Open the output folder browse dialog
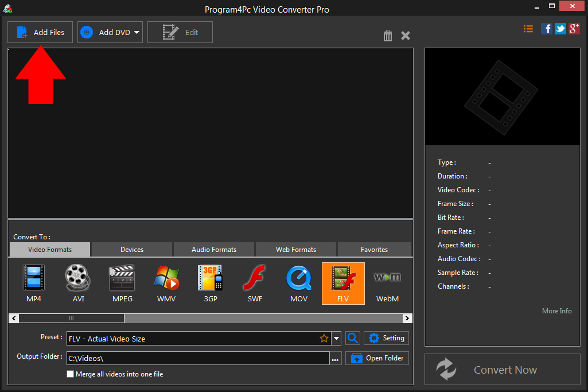 (x=335, y=358)
